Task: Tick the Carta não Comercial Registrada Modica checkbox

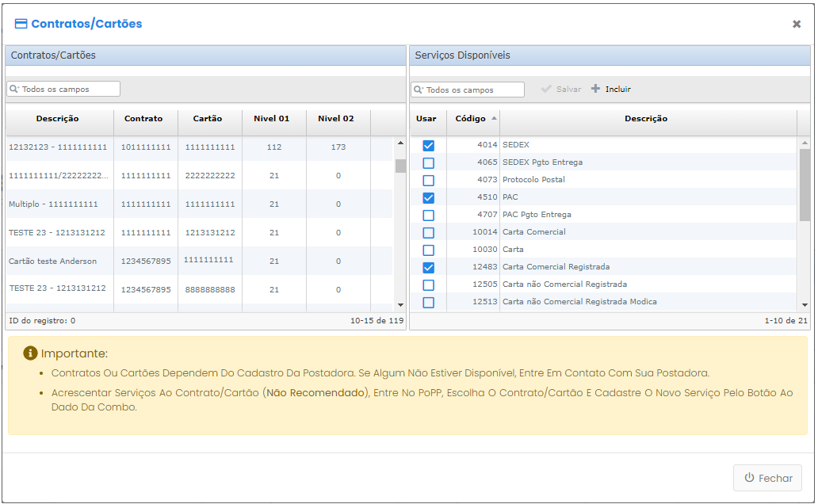Action: pyautogui.click(x=428, y=302)
